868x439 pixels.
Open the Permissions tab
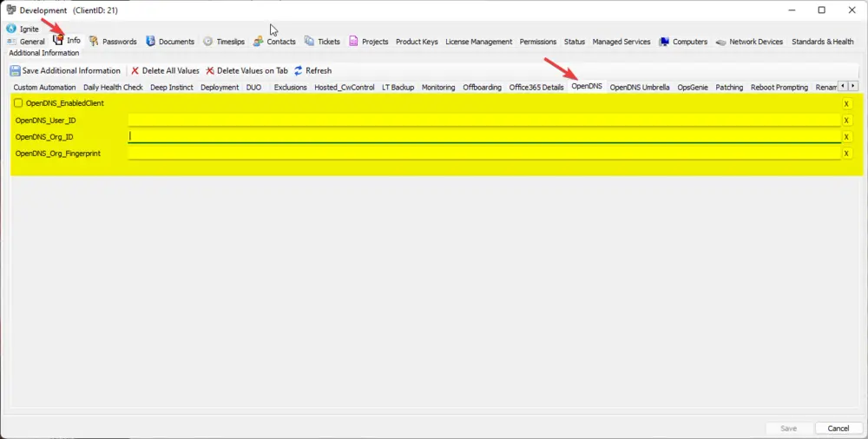pyautogui.click(x=538, y=42)
